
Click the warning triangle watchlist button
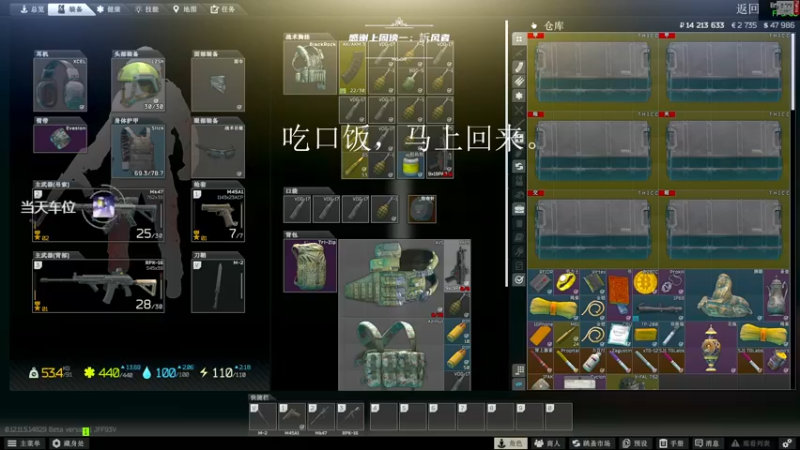pyautogui.click(x=751, y=443)
